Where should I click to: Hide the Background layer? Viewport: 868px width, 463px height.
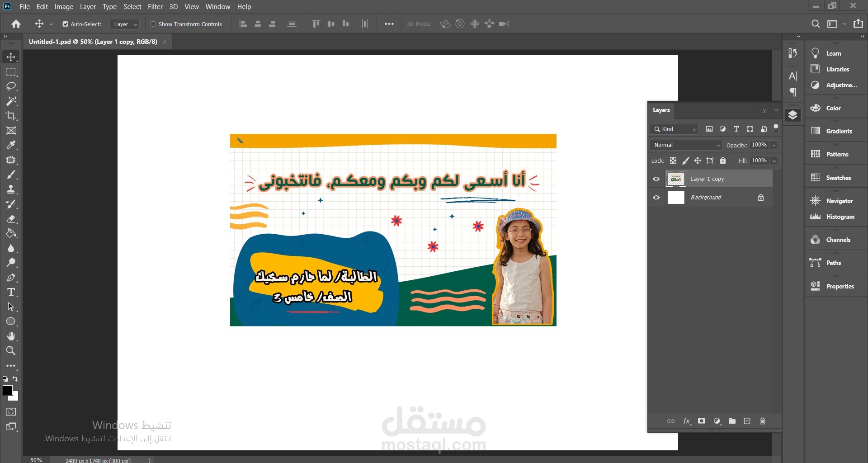point(656,198)
